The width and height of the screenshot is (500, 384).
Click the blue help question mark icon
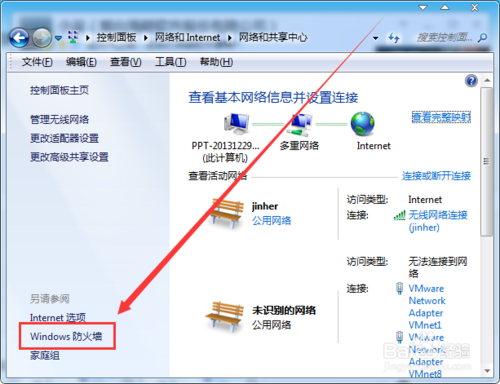coord(471,81)
